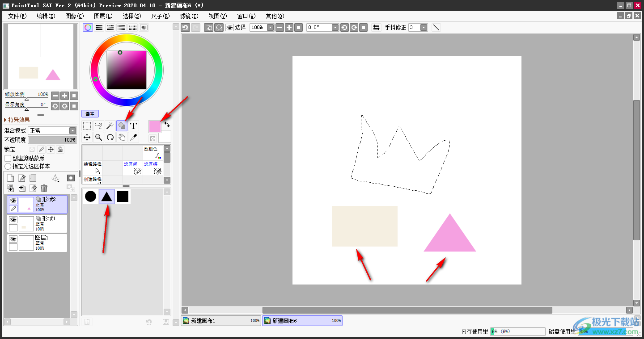Toggle lock all for the layer
The image size is (644, 339).
[60, 149]
